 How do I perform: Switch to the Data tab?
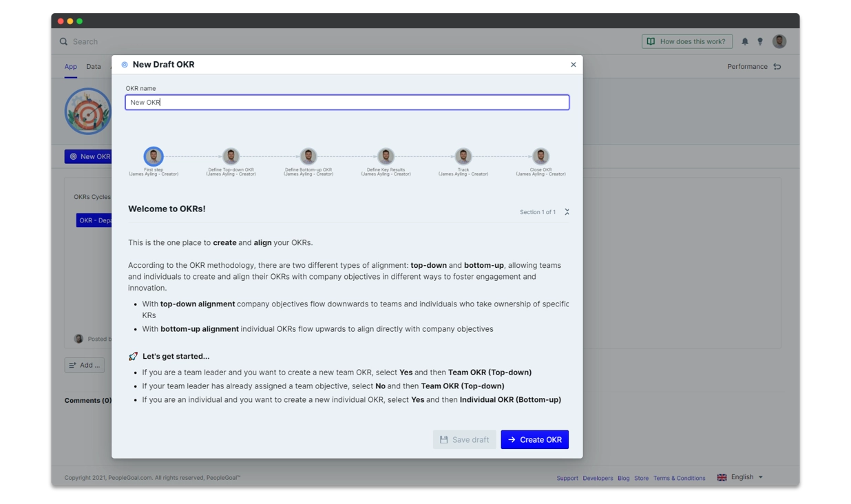tap(94, 66)
